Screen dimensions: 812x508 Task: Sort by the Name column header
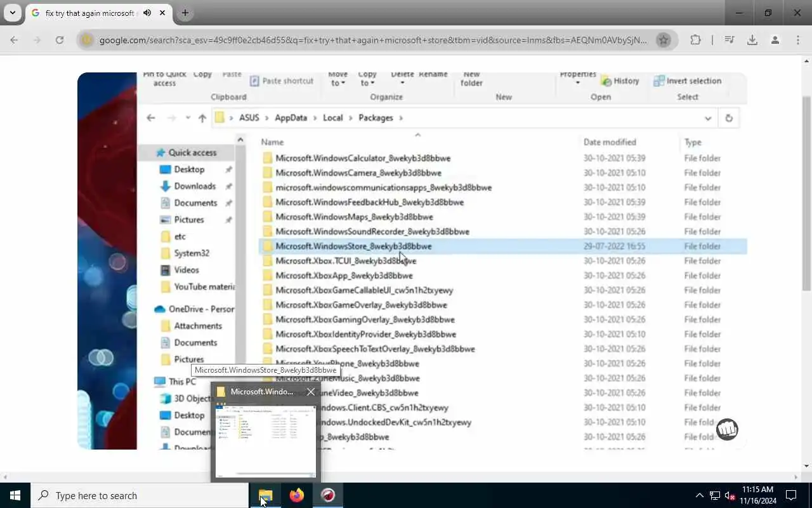click(x=272, y=142)
